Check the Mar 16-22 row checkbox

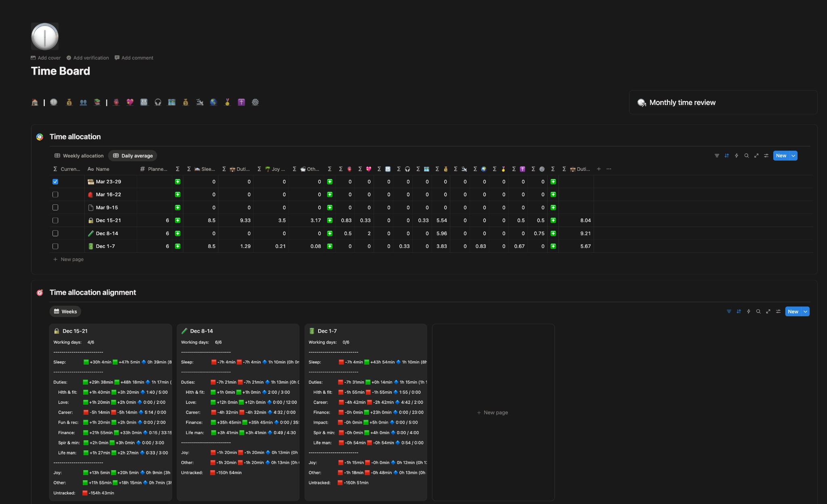coord(55,194)
